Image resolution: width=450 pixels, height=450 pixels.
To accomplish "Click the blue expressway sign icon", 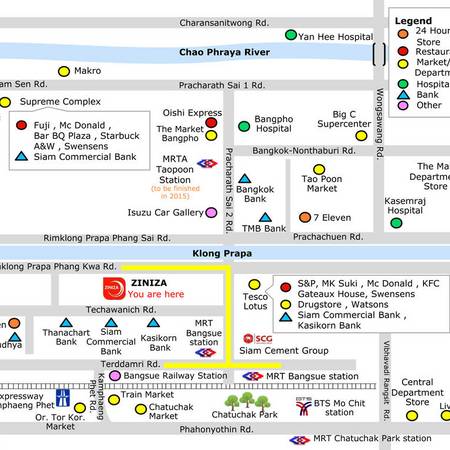I will coord(63,398).
